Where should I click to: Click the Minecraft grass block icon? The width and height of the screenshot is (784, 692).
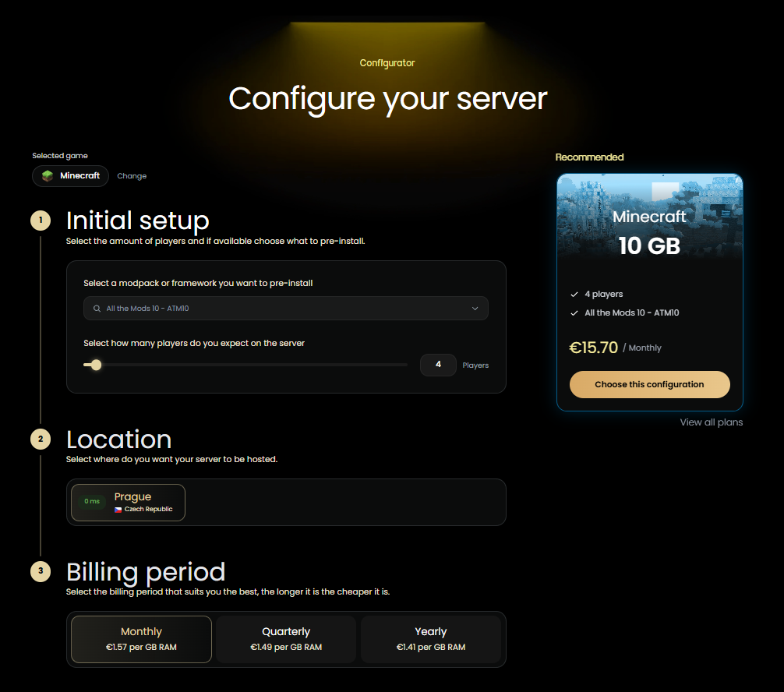(48, 176)
